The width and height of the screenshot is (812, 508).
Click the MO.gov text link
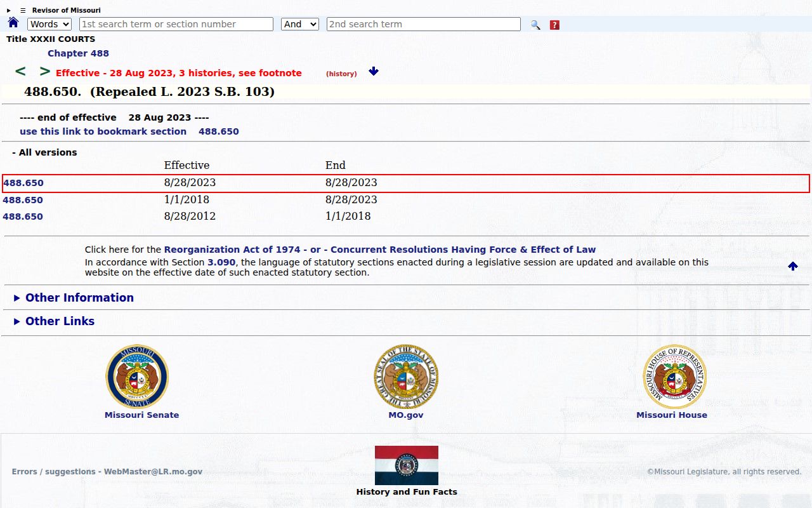(x=406, y=415)
